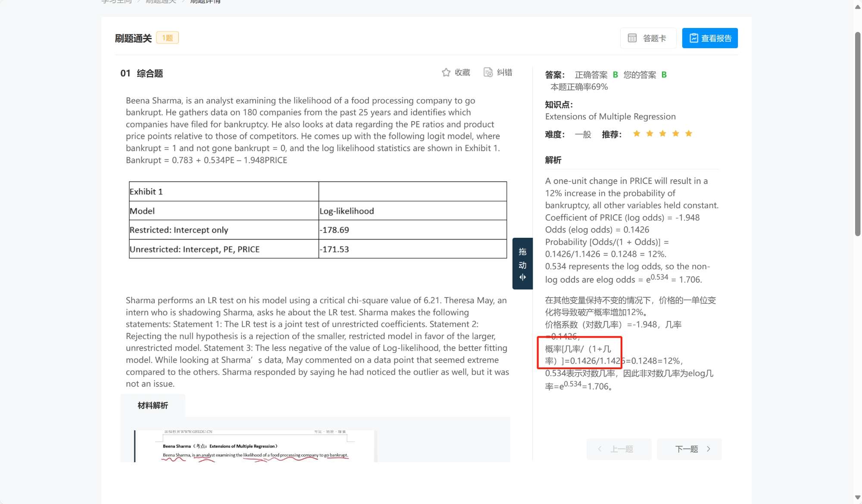Image resolution: width=862 pixels, height=504 pixels.
Task: Click the 收藏 star icon
Action: pos(446,72)
